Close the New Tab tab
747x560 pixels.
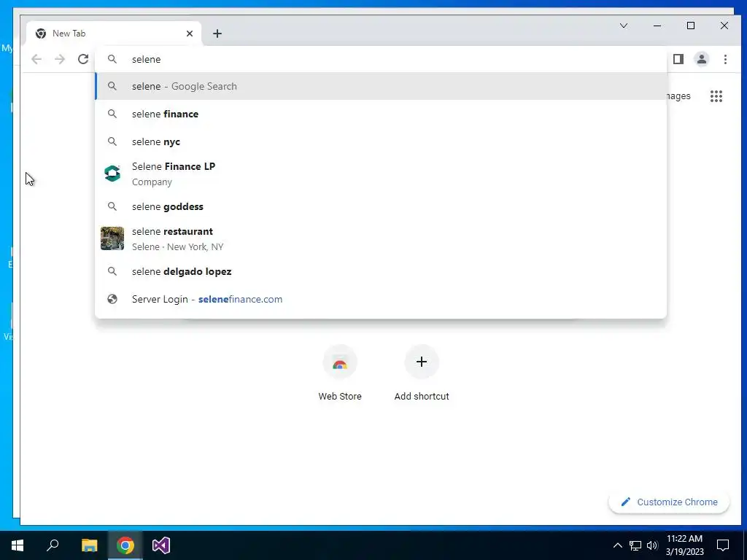pos(190,34)
